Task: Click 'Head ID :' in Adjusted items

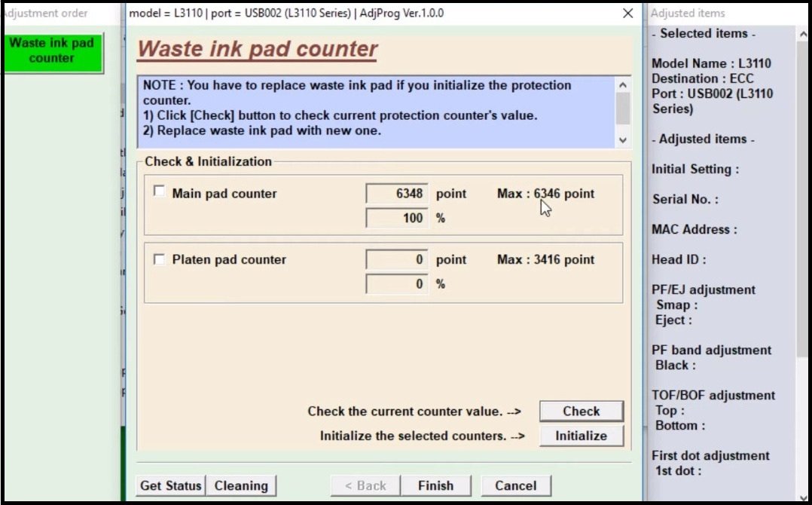Action: pos(679,259)
